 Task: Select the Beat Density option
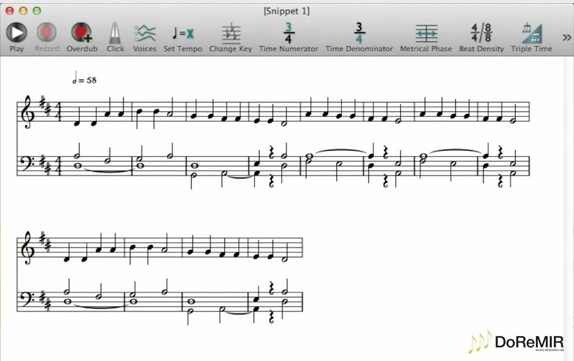click(481, 37)
